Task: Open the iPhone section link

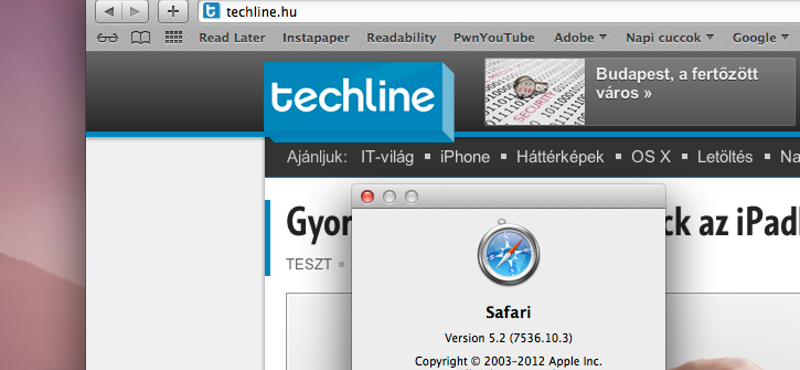Action: click(465, 157)
